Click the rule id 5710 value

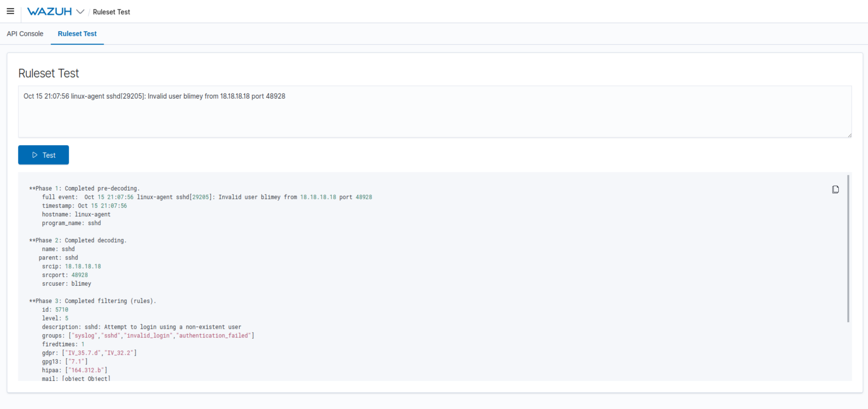pos(62,310)
